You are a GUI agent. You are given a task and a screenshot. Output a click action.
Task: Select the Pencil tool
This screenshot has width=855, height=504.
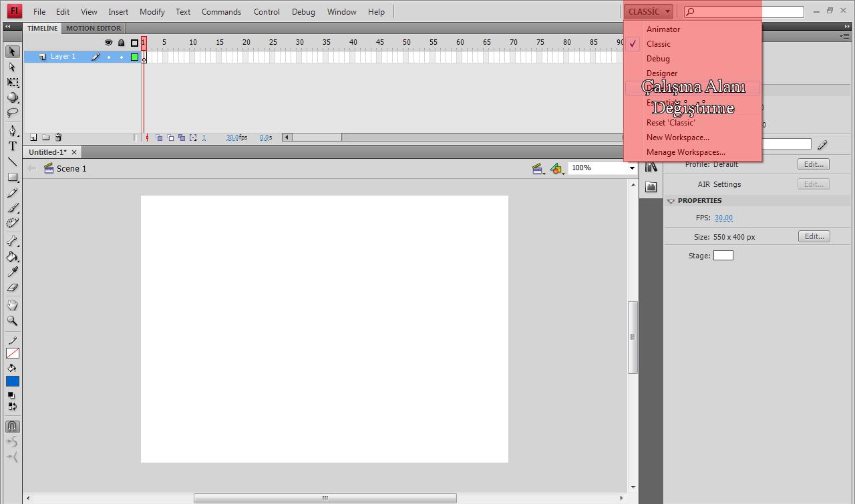[12, 192]
